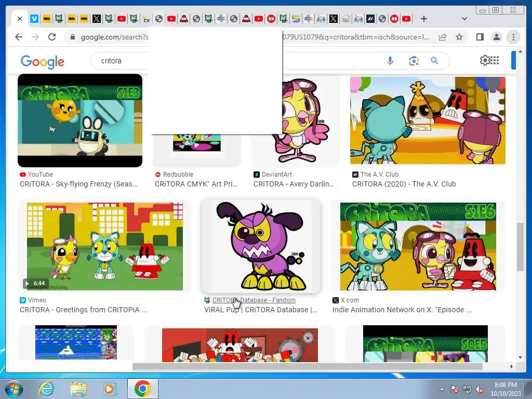The height and width of the screenshot is (399, 532).
Task: Open the Windows Start menu
Action: click(14, 389)
